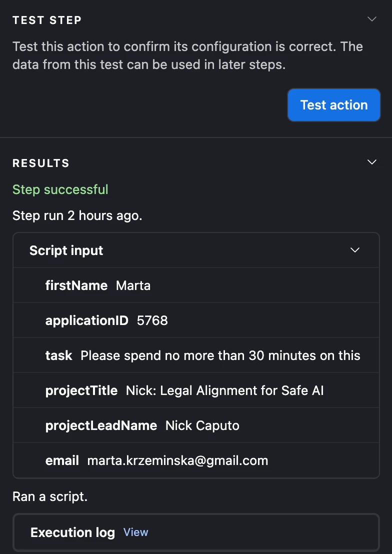Screen dimensions: 392x554
Task: Select the applicationID field label
Action: coord(86,320)
